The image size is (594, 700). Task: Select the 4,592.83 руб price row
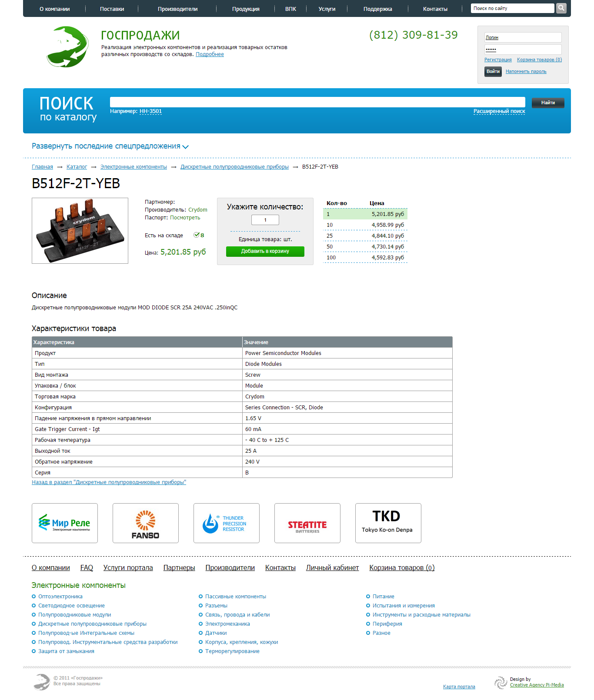point(365,258)
